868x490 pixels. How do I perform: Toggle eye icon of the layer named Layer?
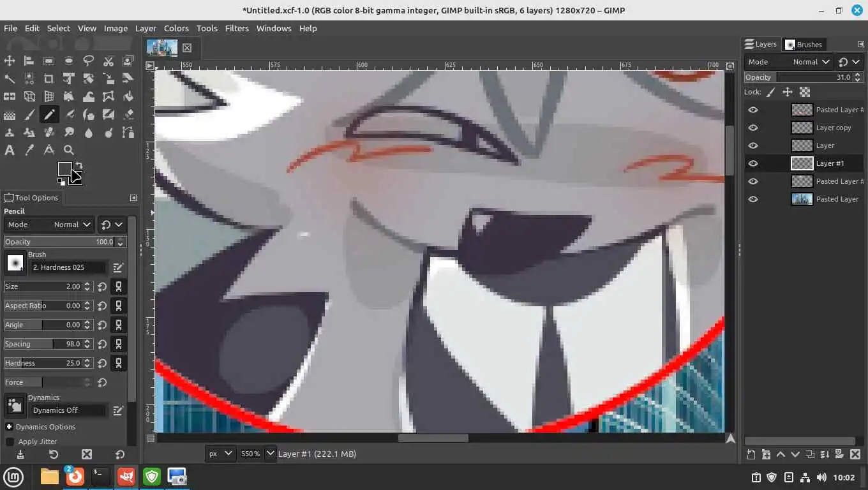point(753,145)
